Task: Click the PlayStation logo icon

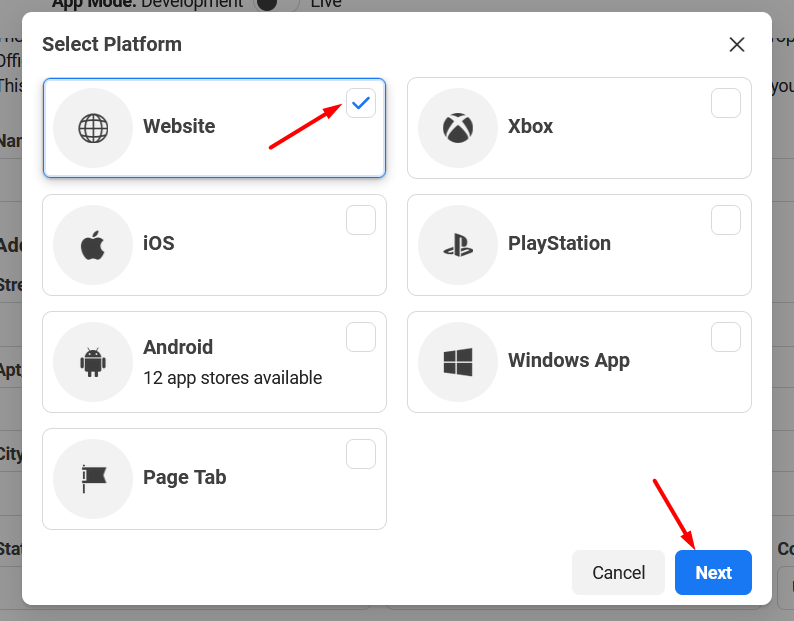Action: point(458,245)
